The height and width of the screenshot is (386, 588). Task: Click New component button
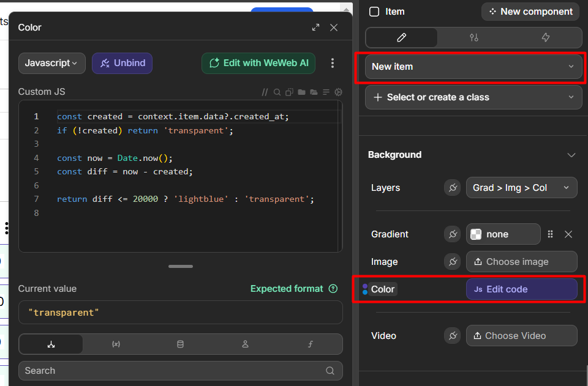coord(530,12)
